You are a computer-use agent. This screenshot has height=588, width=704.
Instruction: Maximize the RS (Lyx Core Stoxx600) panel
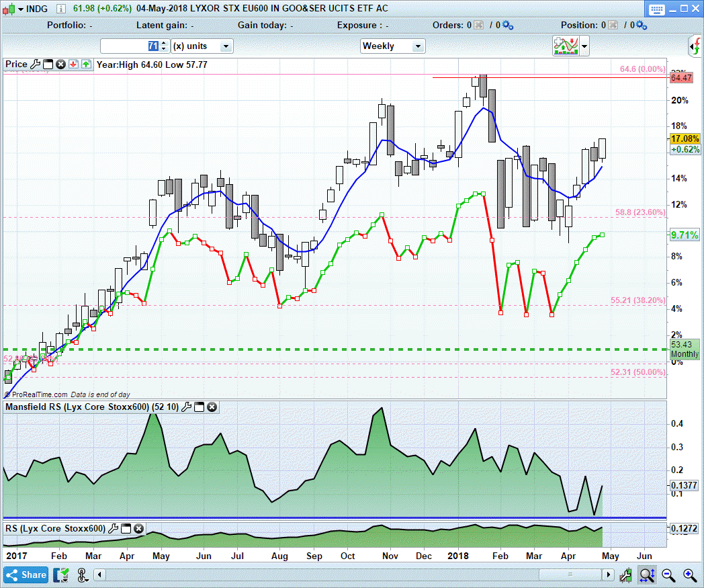[x=126, y=529]
